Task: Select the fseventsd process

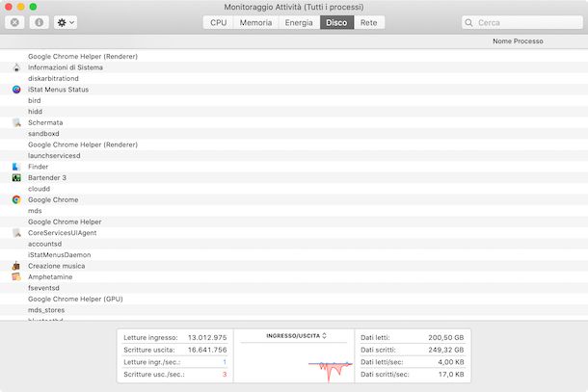Action: 43,288
